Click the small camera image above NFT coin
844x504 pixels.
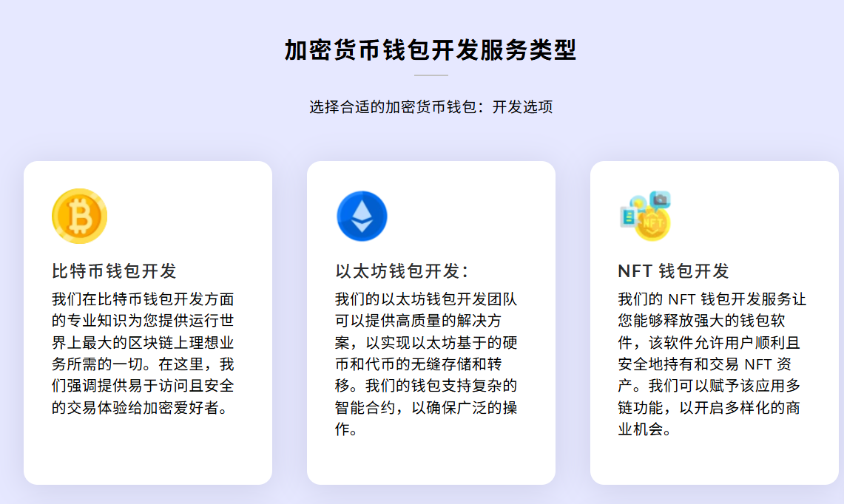coord(659,199)
